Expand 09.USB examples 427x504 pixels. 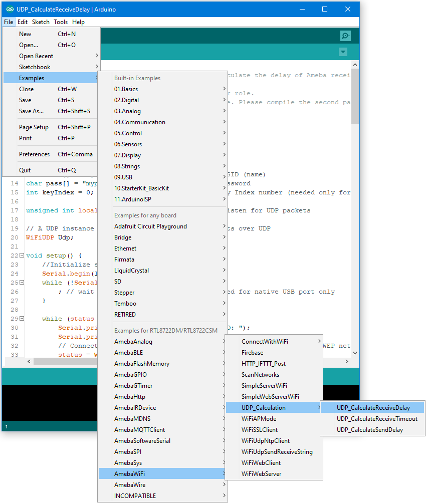point(163,177)
